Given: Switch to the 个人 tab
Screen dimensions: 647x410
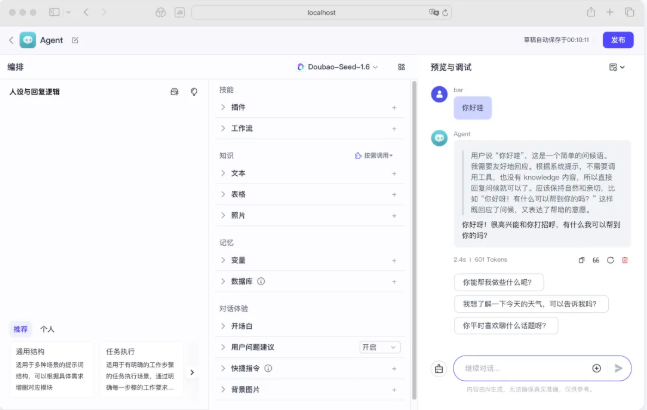Looking at the screenshot, I should [x=47, y=328].
